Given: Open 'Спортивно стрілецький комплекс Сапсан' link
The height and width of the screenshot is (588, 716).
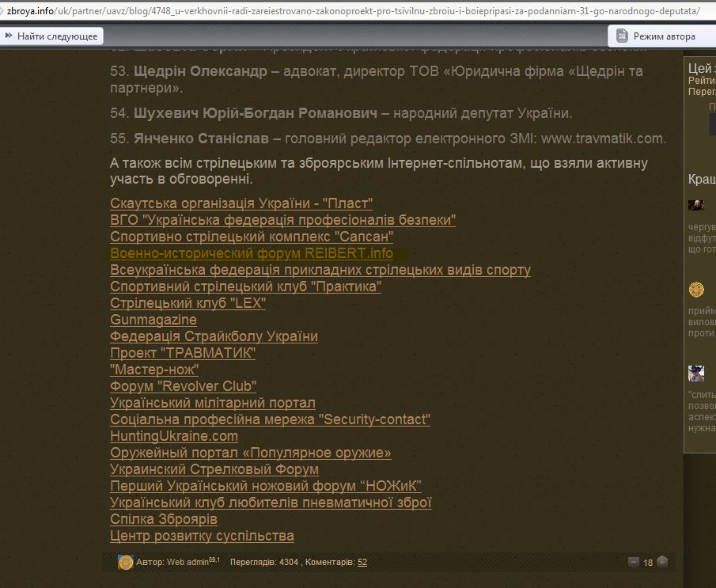Looking at the screenshot, I should click(x=252, y=237).
